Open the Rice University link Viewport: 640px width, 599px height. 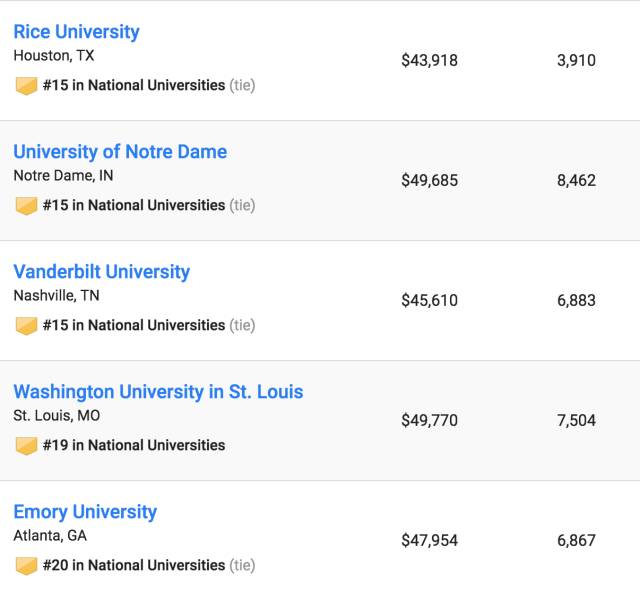click(x=76, y=32)
